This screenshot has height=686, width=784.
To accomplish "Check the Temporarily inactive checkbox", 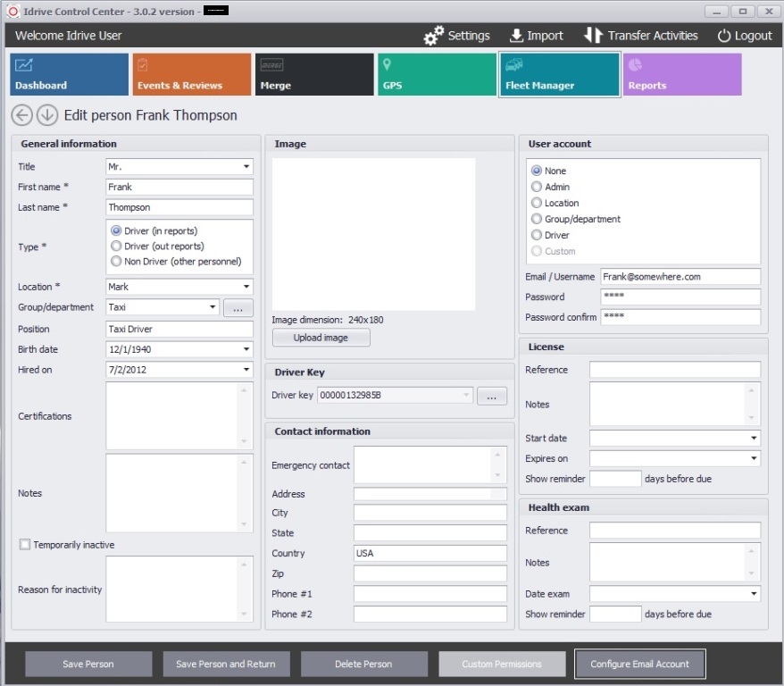I will pyautogui.click(x=25, y=545).
